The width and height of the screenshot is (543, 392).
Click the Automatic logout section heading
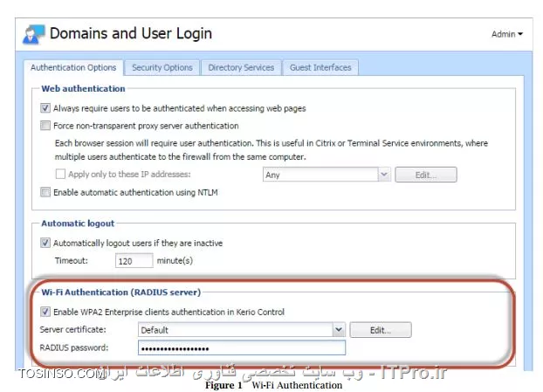coord(78,224)
